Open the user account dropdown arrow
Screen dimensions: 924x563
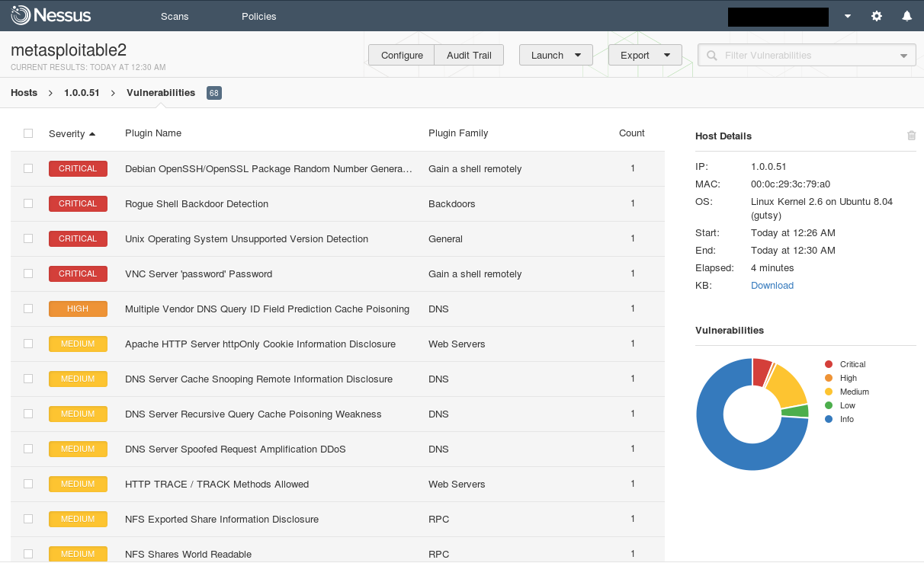(848, 16)
